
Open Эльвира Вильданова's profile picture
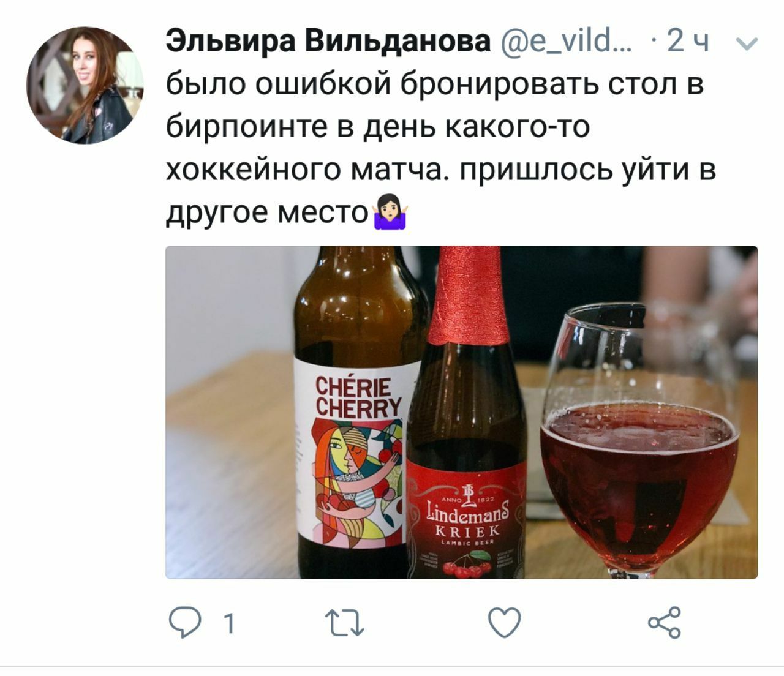coord(85,85)
